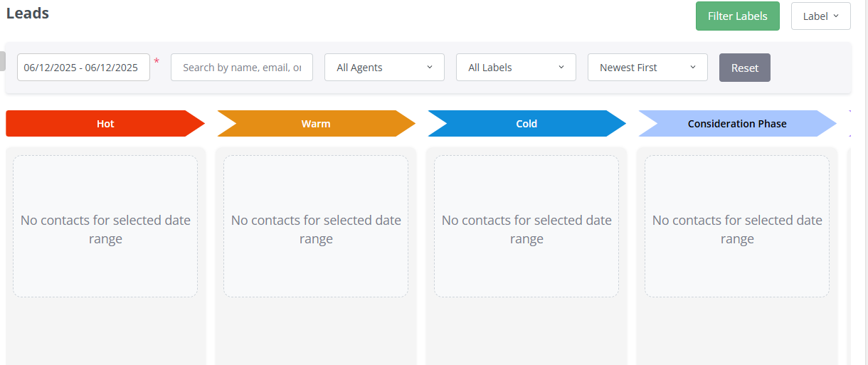Open the Newest First sort dropdown
The image size is (868, 365).
coord(647,68)
